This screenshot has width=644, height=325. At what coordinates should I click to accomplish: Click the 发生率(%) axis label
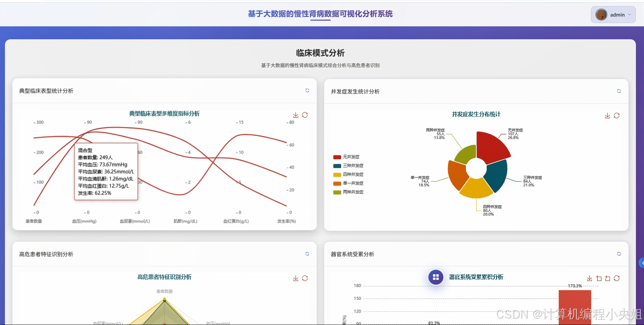pos(287,221)
